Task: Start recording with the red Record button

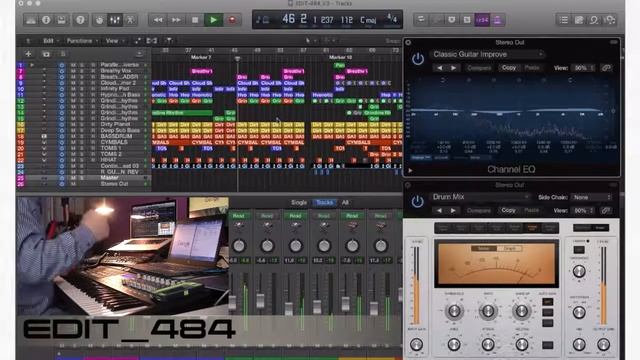Action: point(232,20)
